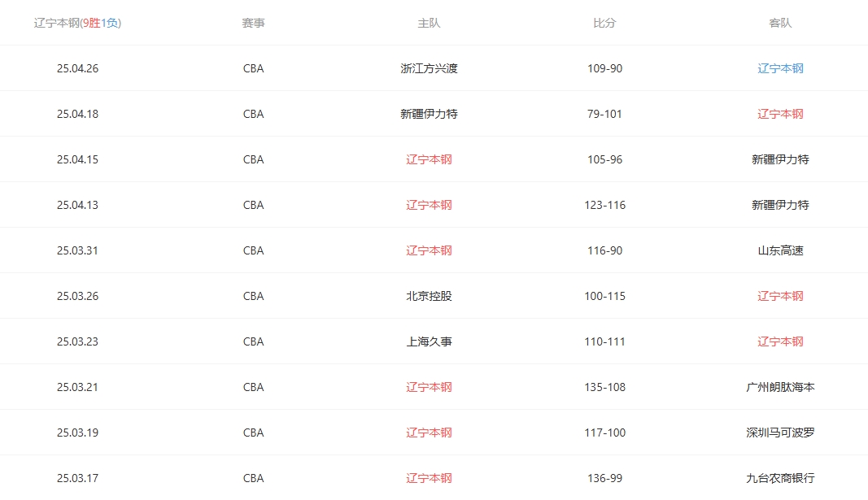The height and width of the screenshot is (500, 868).
Task: Open the 110-111 score result
Action: click(x=604, y=341)
